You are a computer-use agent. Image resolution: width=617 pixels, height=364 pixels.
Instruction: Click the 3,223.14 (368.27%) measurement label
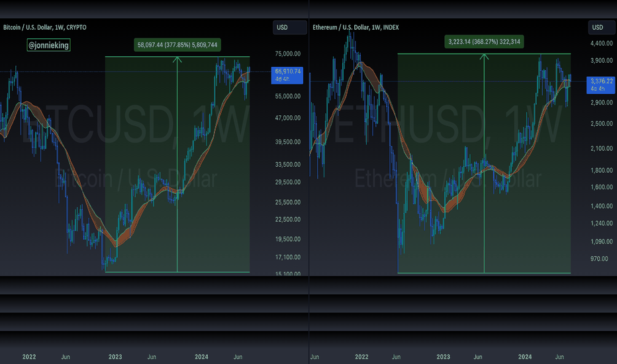[484, 42]
